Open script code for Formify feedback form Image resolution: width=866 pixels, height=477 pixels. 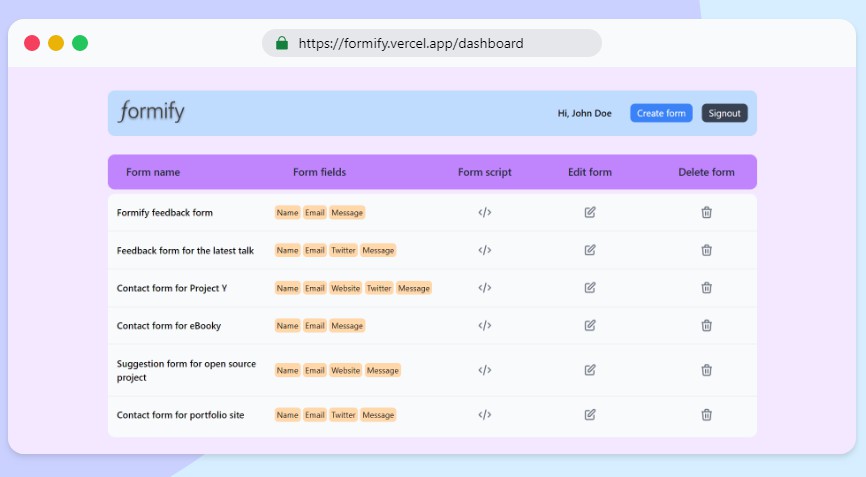[x=484, y=212]
